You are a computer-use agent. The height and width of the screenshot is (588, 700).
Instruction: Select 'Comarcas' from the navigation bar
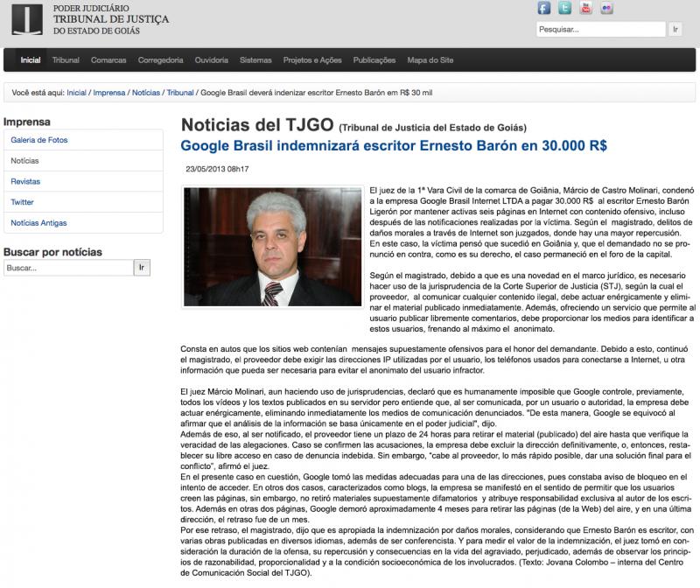109,59
